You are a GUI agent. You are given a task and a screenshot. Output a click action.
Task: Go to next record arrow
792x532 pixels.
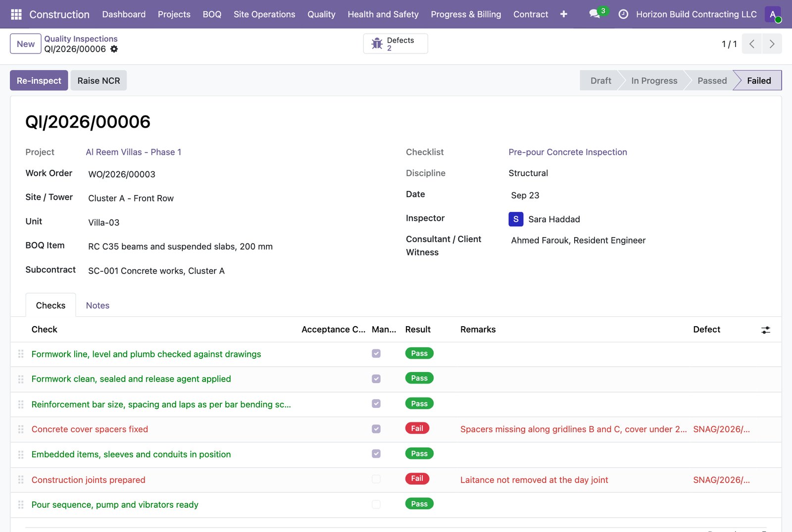point(772,44)
